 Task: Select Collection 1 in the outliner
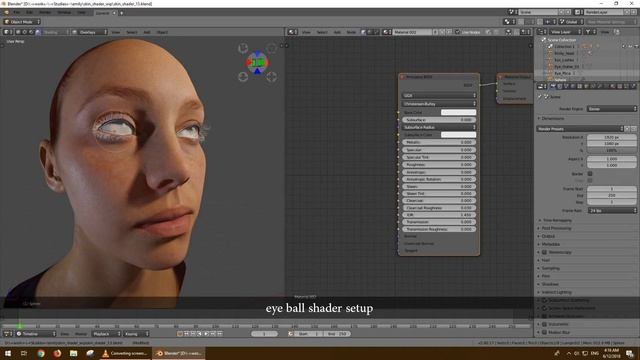coord(564,47)
